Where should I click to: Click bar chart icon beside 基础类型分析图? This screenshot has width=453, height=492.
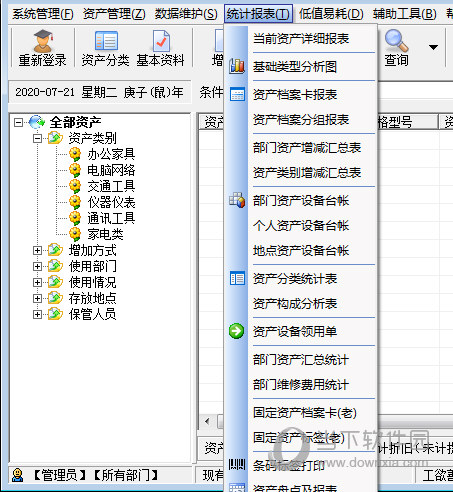[237, 66]
